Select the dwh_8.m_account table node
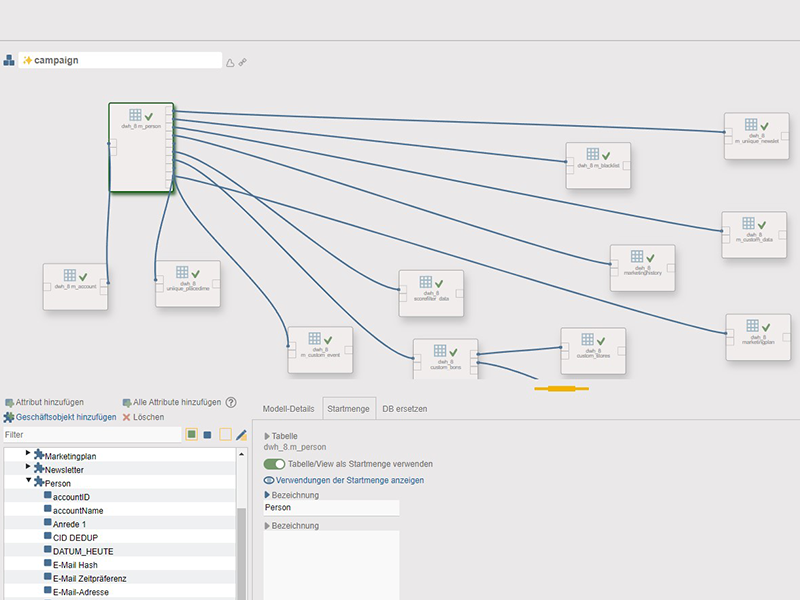The width and height of the screenshot is (800, 600). [76, 287]
